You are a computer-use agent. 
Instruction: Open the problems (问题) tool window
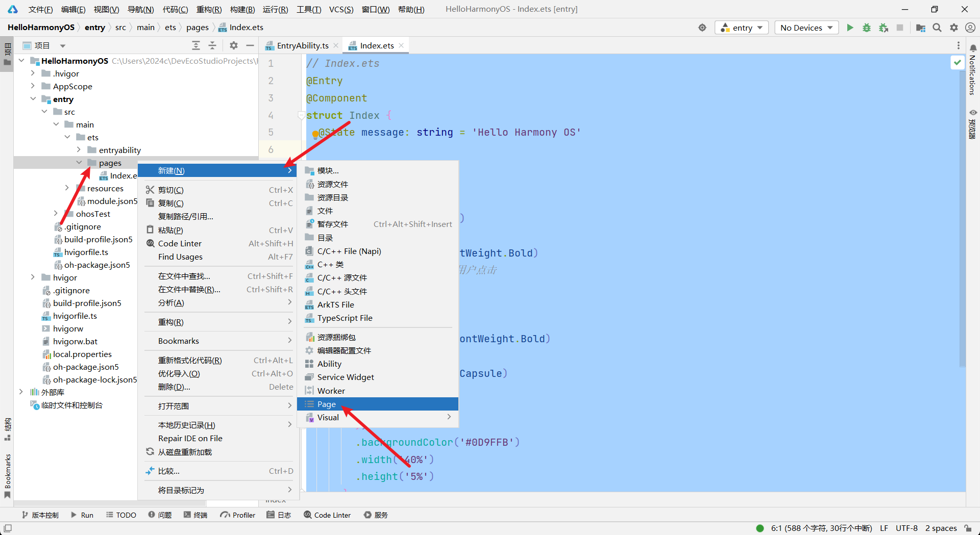coord(160,515)
